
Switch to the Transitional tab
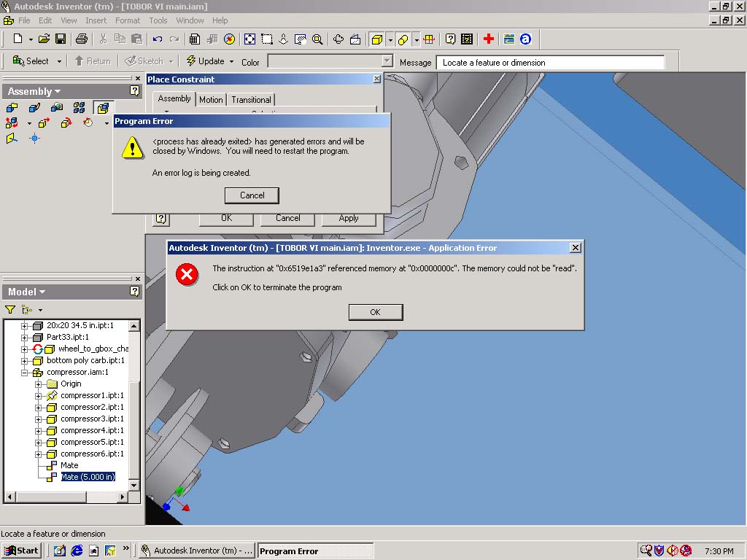tap(251, 99)
